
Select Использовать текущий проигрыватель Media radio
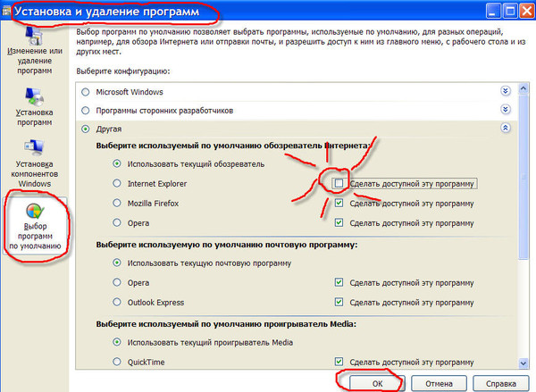pos(117,342)
